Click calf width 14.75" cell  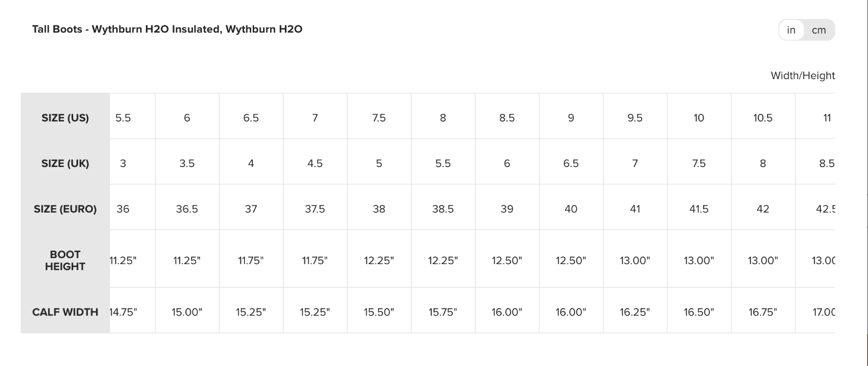pyautogui.click(x=123, y=312)
